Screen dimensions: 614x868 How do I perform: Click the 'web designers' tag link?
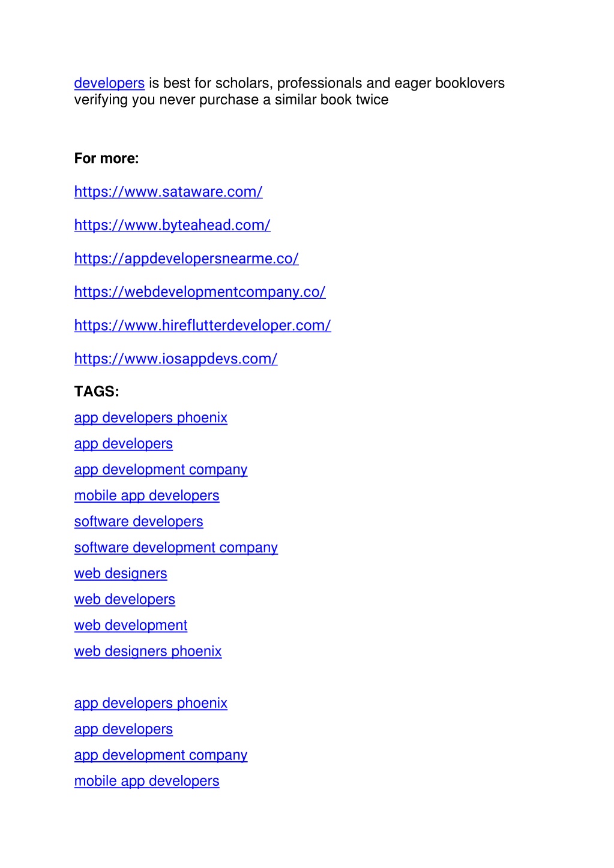pyautogui.click(x=121, y=573)
